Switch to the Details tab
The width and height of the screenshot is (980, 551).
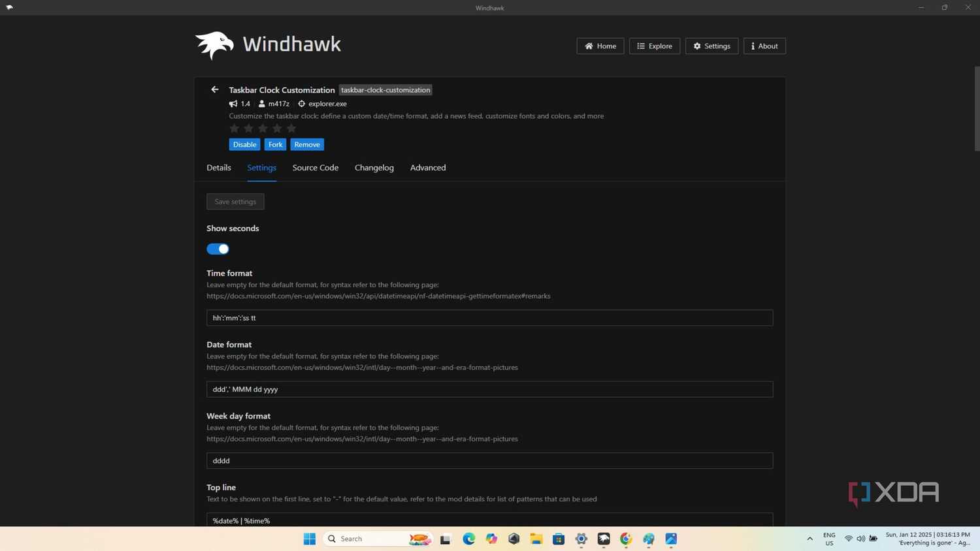(x=219, y=168)
